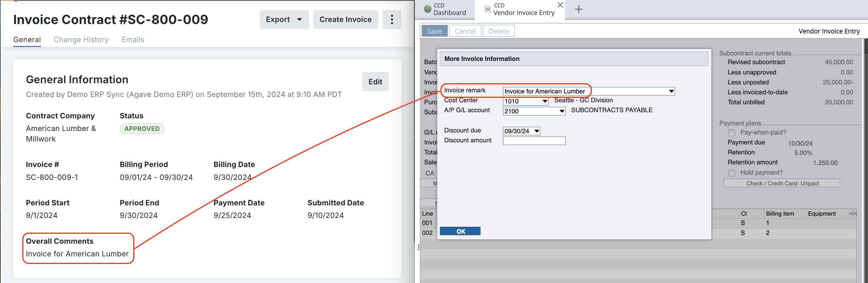Click the Line column header
The image size is (868, 283).
coord(427,214)
